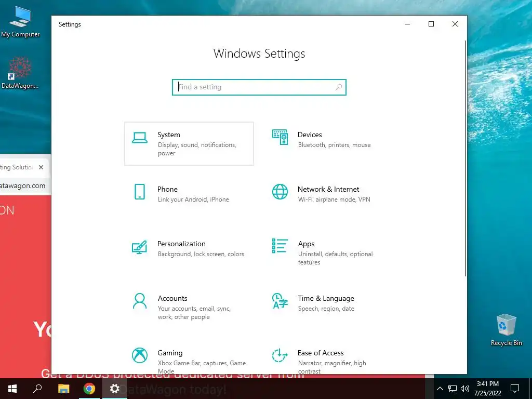Select the Personalization paintbrush icon

coord(139,247)
